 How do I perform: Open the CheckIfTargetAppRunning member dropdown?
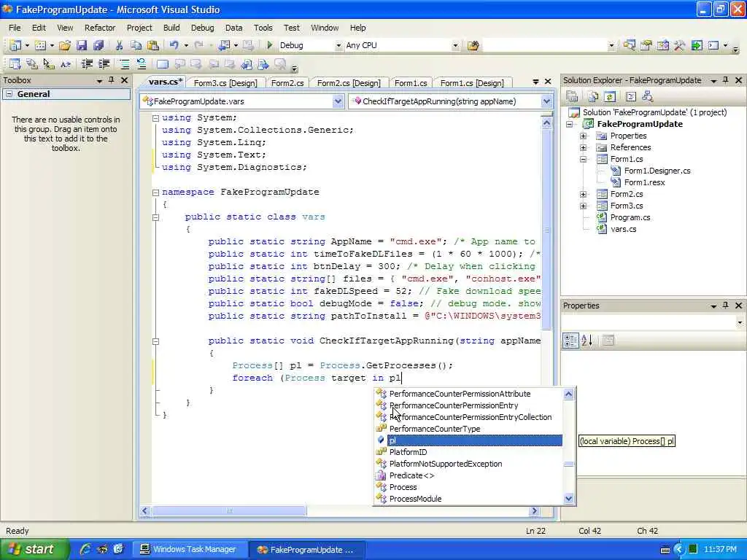coord(546,101)
